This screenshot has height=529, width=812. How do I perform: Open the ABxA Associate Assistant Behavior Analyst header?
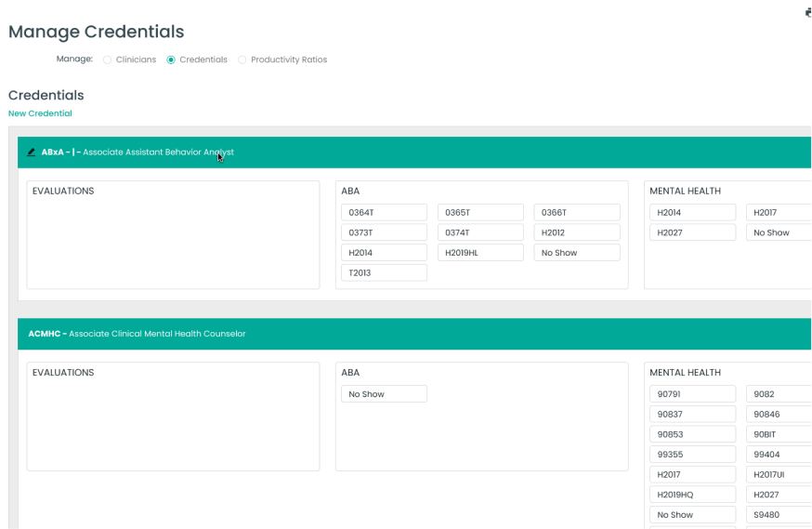click(x=414, y=152)
